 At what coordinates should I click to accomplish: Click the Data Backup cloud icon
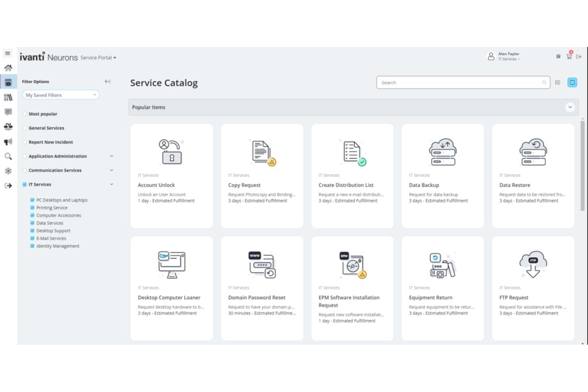click(x=443, y=152)
